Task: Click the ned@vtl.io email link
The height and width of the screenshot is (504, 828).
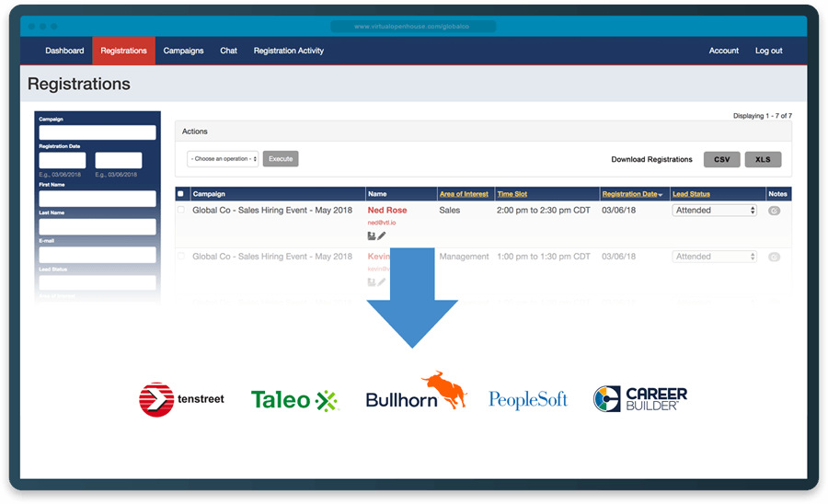Action: click(x=381, y=223)
